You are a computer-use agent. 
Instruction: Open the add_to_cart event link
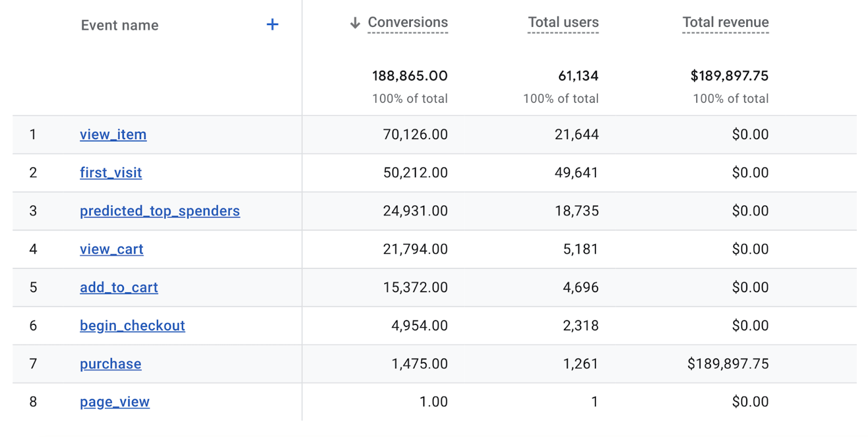(119, 288)
